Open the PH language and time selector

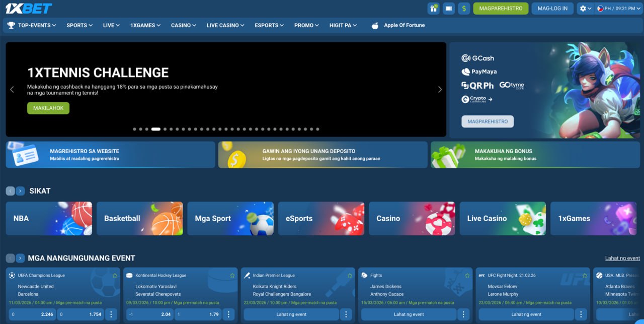click(x=619, y=8)
